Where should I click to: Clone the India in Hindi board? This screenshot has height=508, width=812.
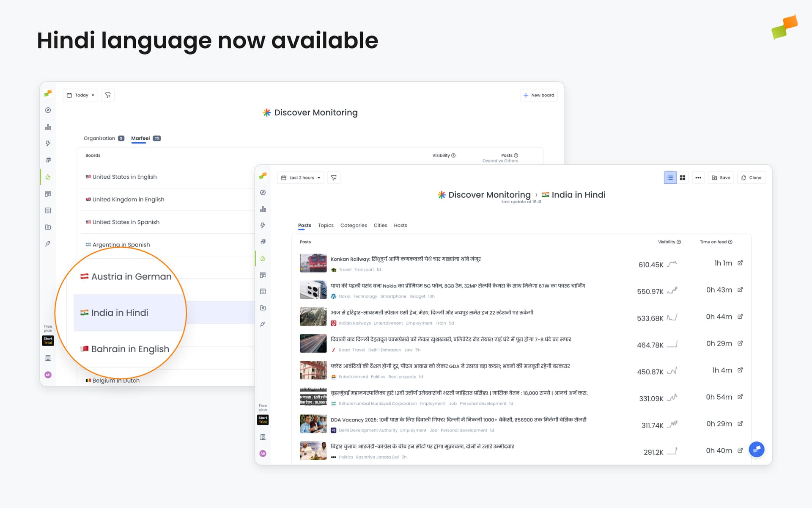coord(751,178)
